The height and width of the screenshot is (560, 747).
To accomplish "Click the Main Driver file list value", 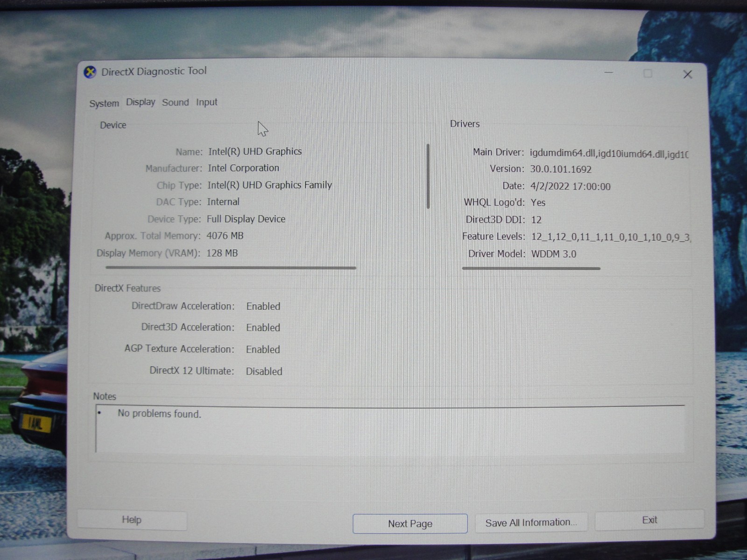I will click(609, 154).
